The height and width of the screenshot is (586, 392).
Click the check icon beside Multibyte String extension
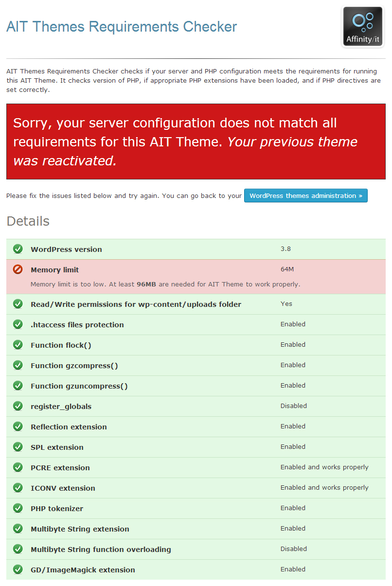tap(18, 529)
